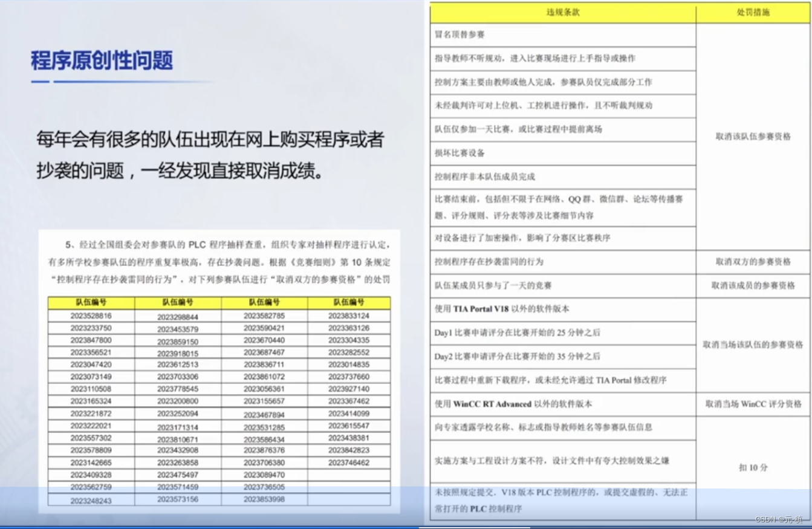Click team number 2023918015
Screen dimensions: 812x529
tap(178, 353)
